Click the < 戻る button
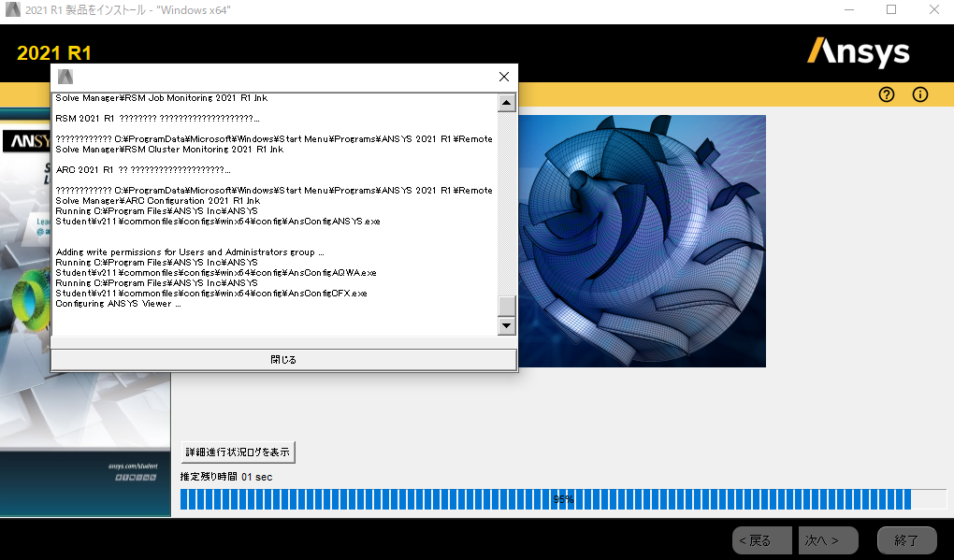Screen dimensions: 954x560 pyautogui.click(x=761, y=540)
